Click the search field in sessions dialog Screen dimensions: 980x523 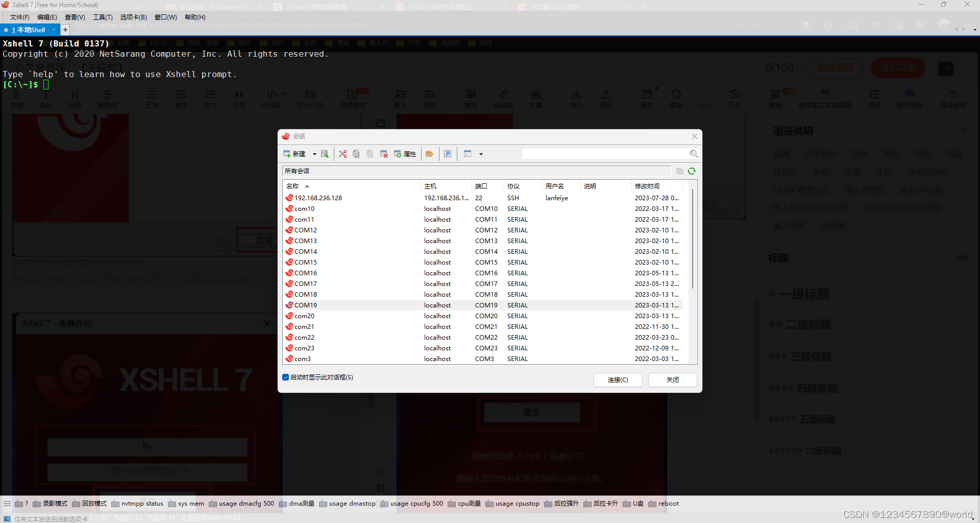(x=605, y=154)
